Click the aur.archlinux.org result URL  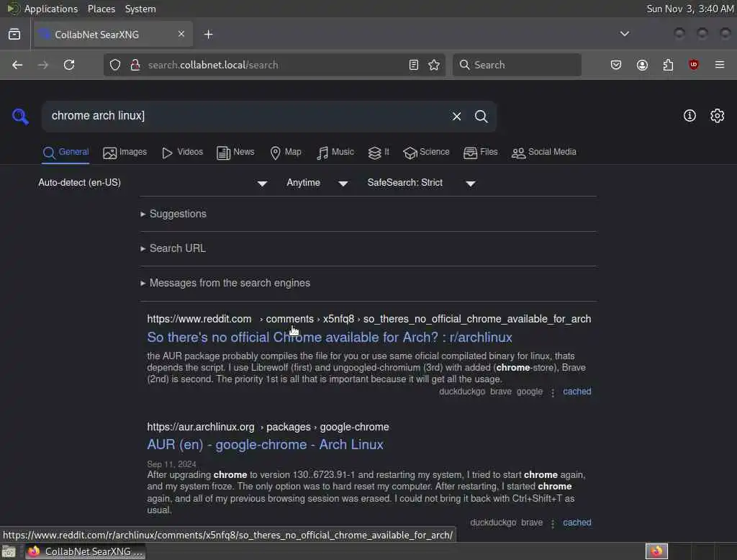[x=268, y=427]
